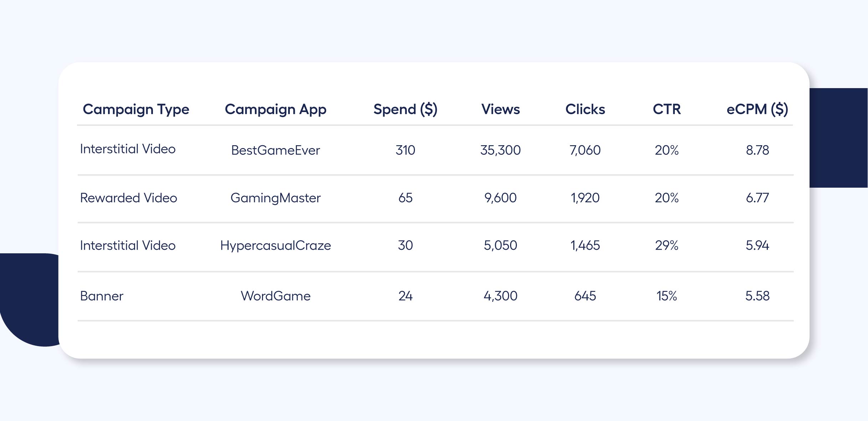Viewport: 868px width, 421px height.
Task: Click the Views column header
Action: pos(500,110)
